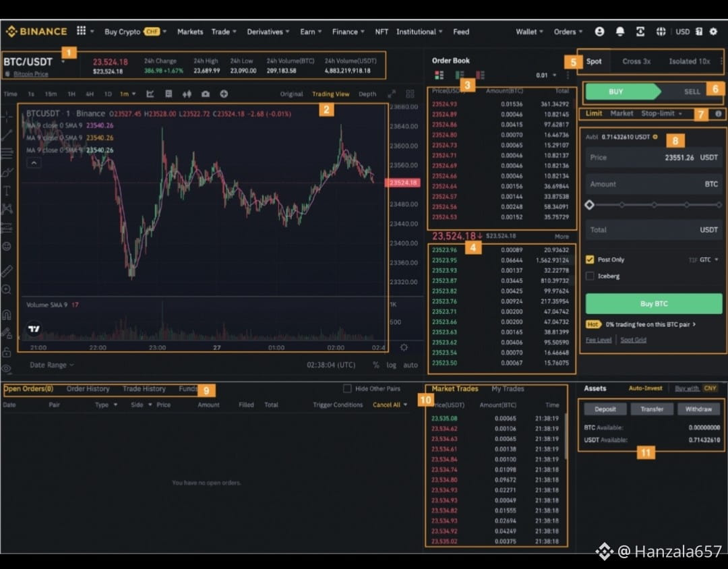Open the Date Range dropdown

(x=51, y=365)
